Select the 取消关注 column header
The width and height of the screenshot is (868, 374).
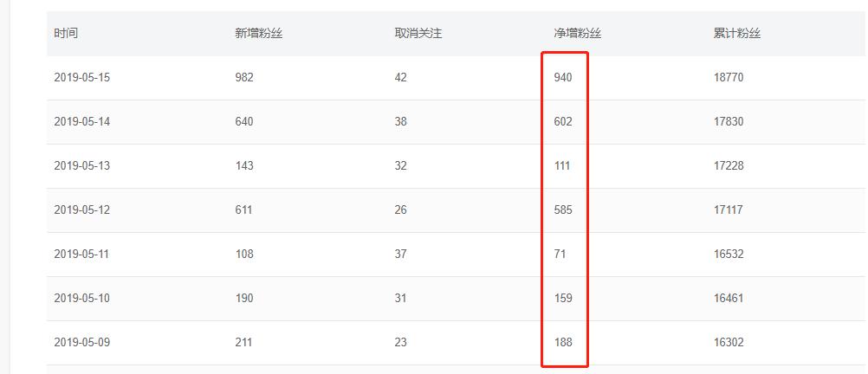418,34
